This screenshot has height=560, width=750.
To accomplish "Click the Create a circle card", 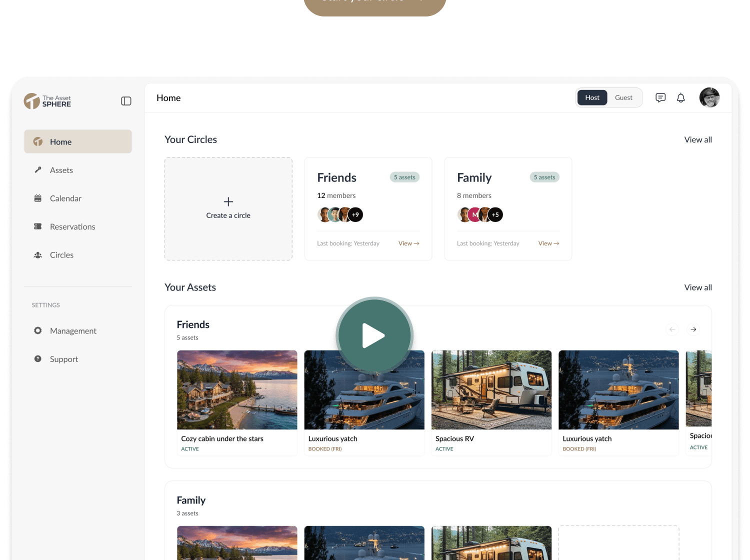I will [228, 208].
